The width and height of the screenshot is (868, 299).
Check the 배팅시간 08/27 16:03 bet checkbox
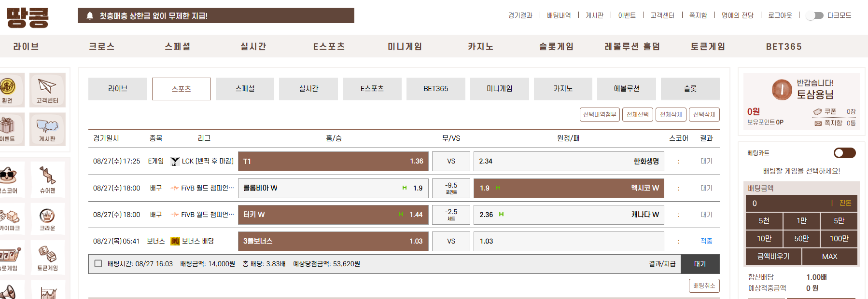pyautogui.click(x=98, y=264)
